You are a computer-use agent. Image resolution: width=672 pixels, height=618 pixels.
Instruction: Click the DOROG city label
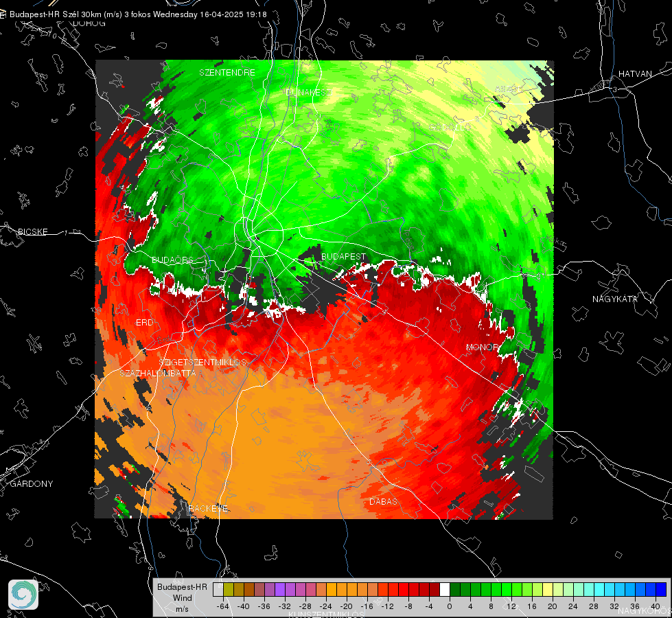pos(89,23)
